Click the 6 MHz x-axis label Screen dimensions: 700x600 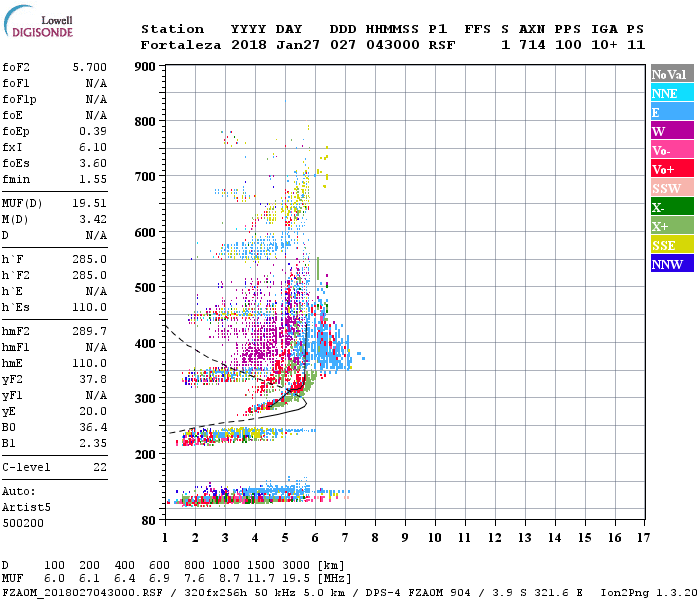pyautogui.click(x=315, y=538)
